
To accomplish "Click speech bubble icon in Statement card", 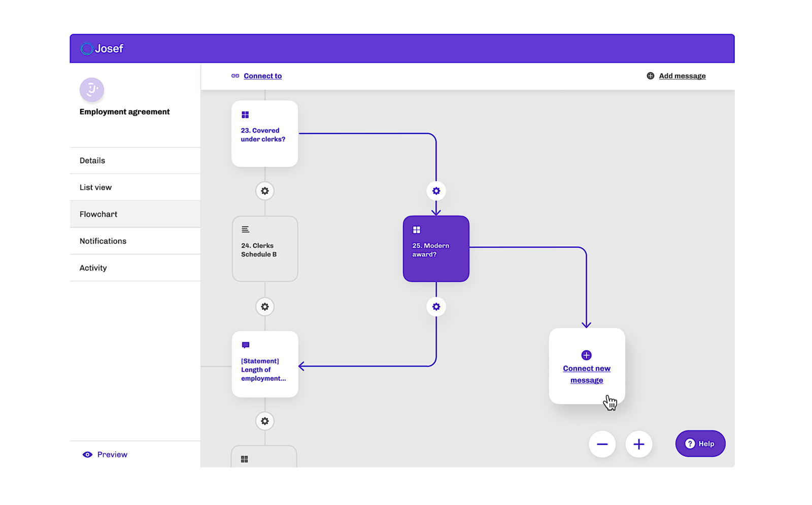I will click(x=246, y=345).
